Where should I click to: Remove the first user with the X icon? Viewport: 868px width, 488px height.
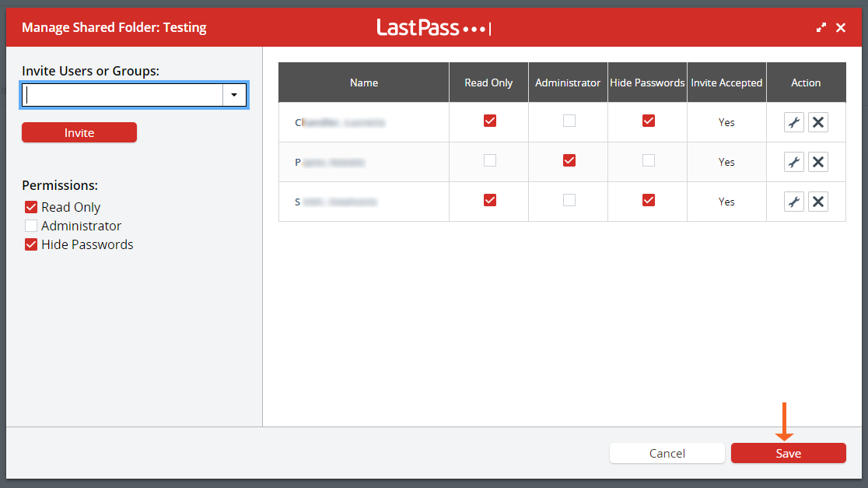pos(817,121)
